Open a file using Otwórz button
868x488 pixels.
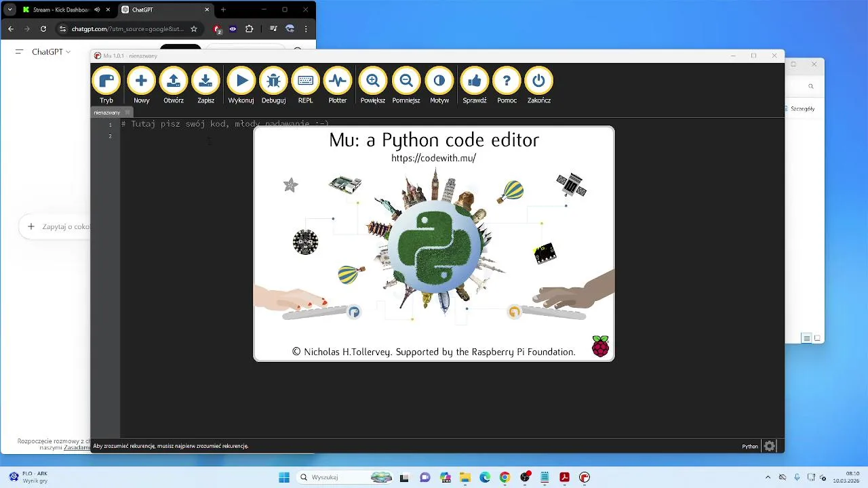[x=174, y=85]
